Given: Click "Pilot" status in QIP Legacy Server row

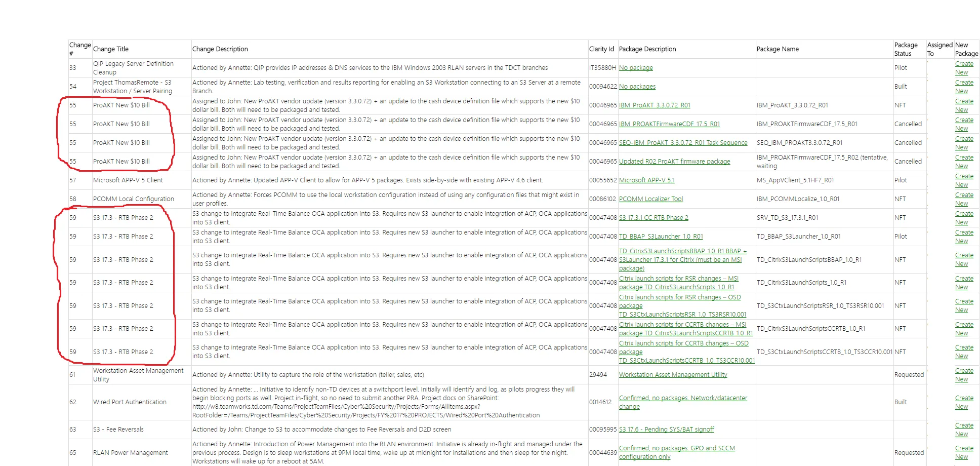Looking at the screenshot, I should pos(901,68).
